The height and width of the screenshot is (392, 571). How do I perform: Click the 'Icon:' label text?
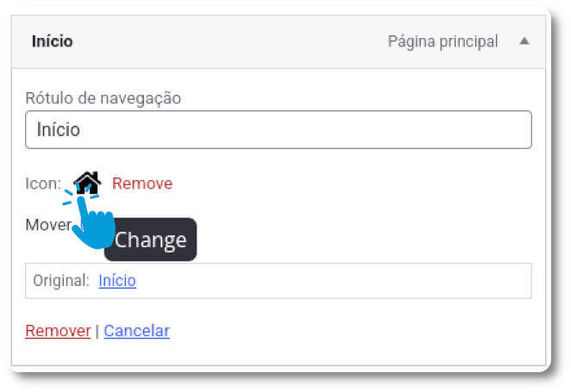[43, 184]
